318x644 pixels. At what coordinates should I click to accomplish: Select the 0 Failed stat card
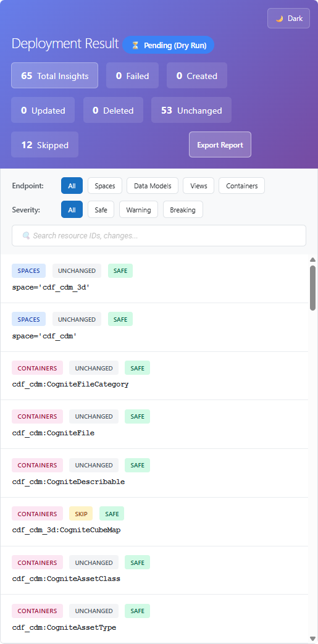tap(132, 75)
